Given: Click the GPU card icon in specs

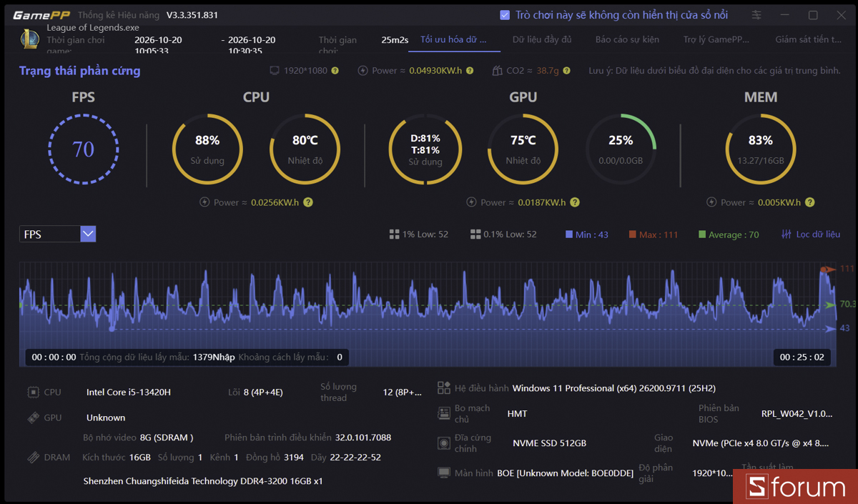Looking at the screenshot, I should (33, 417).
